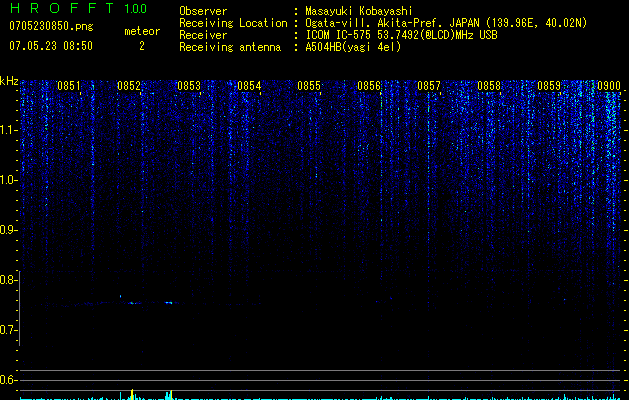
Task: Click the 0.7 kHz axis label
Action: click(x=8, y=330)
